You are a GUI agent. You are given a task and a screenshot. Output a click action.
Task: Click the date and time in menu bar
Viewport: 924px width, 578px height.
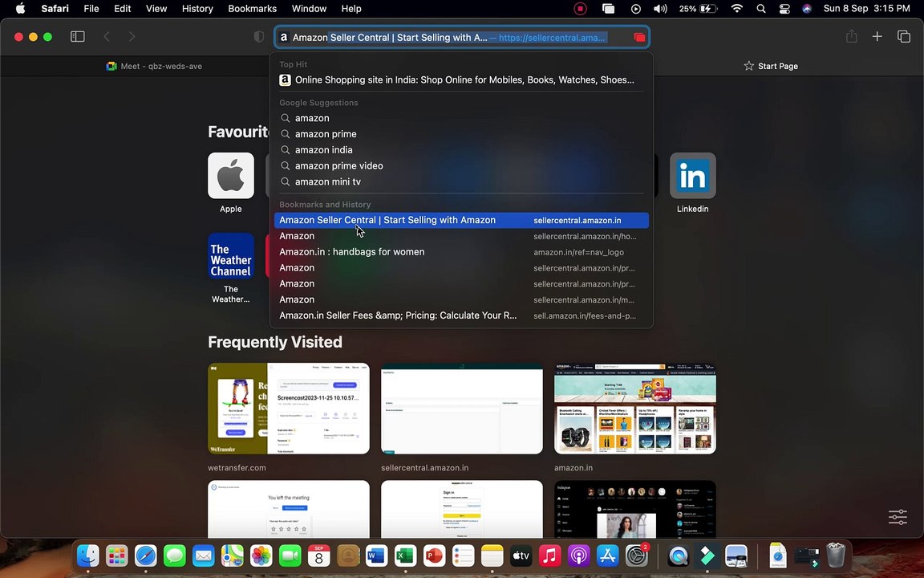(866, 8)
